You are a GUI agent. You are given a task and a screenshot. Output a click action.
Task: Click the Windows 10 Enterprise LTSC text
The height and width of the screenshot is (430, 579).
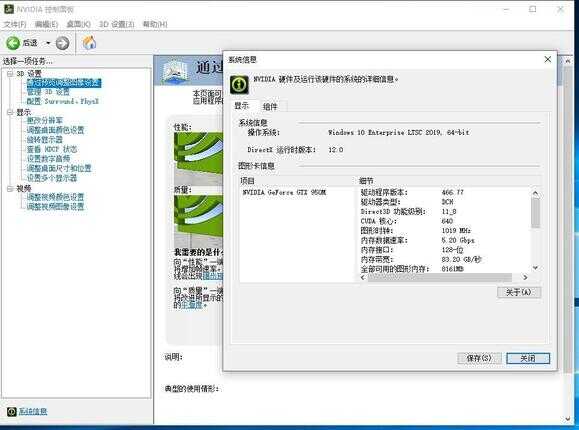(x=399, y=132)
